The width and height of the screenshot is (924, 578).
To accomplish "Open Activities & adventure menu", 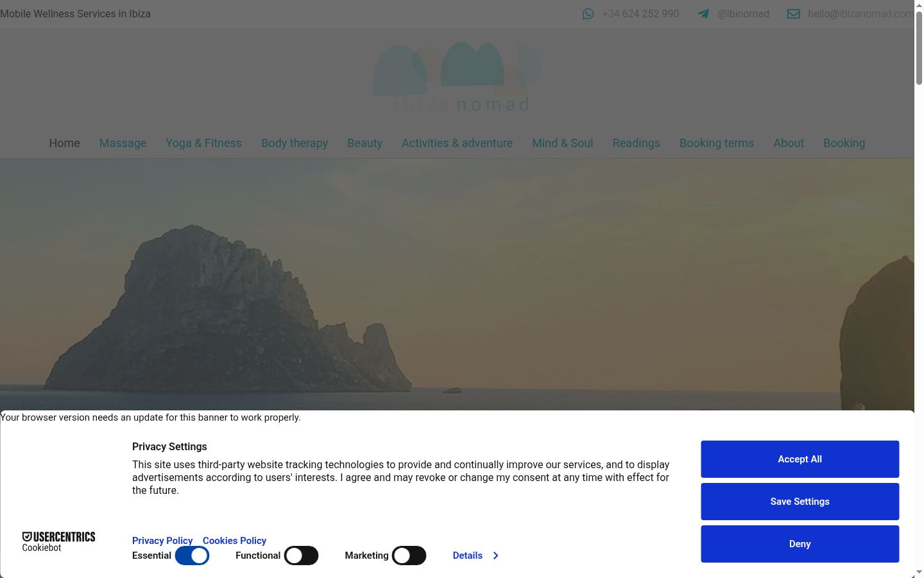I will [457, 143].
